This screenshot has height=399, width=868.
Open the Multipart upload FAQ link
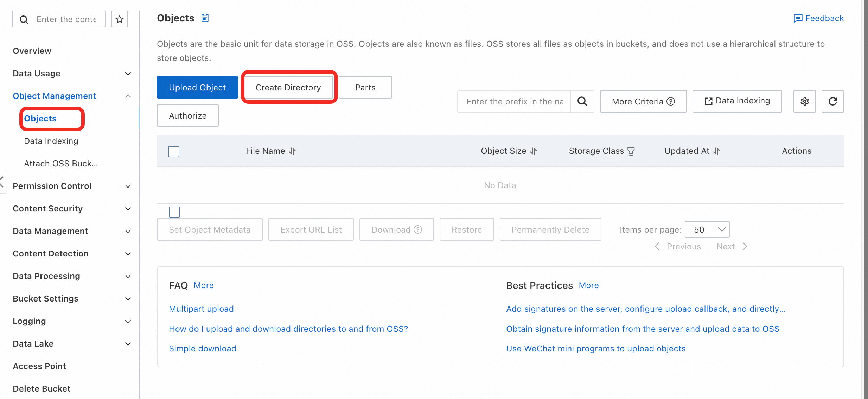201,309
